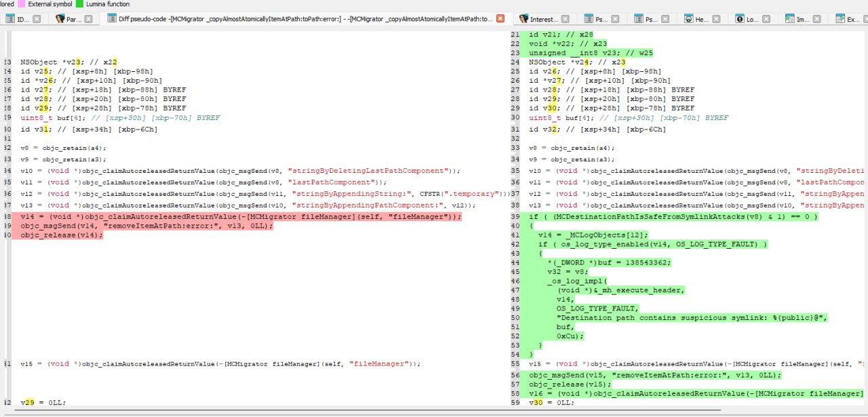Click "id v32;" declaration on right line 31
The width and height of the screenshot is (868, 417).
click(x=542, y=130)
